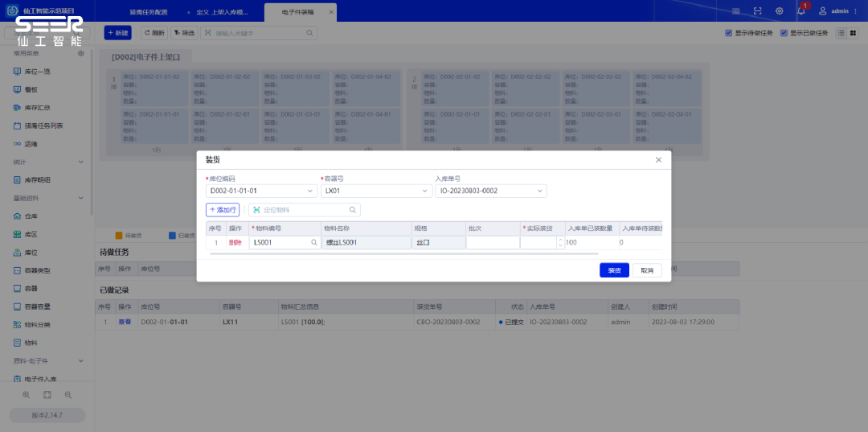The height and width of the screenshot is (432, 868).
Task: Click the 批次 input cell
Action: [492, 242]
